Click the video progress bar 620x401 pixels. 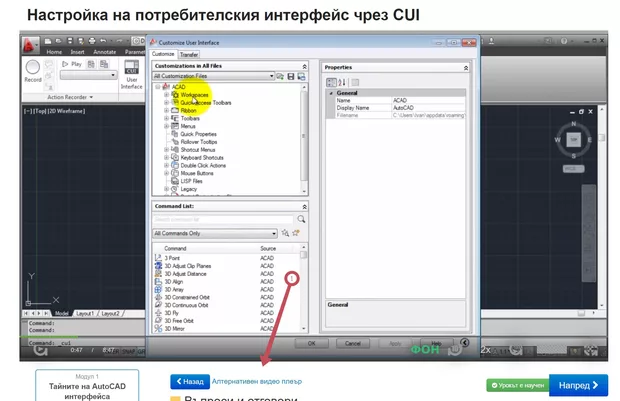click(x=314, y=337)
